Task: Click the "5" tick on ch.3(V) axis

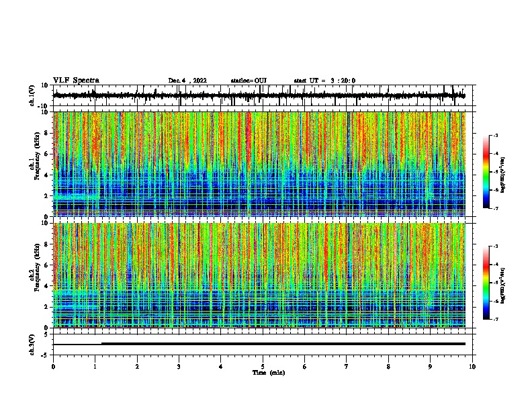Action: [x=47, y=334]
